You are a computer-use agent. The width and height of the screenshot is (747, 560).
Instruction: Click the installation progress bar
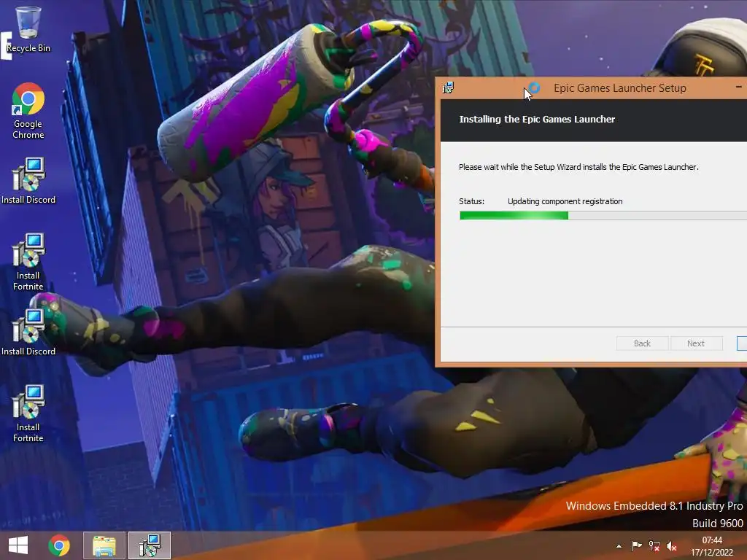(603, 216)
